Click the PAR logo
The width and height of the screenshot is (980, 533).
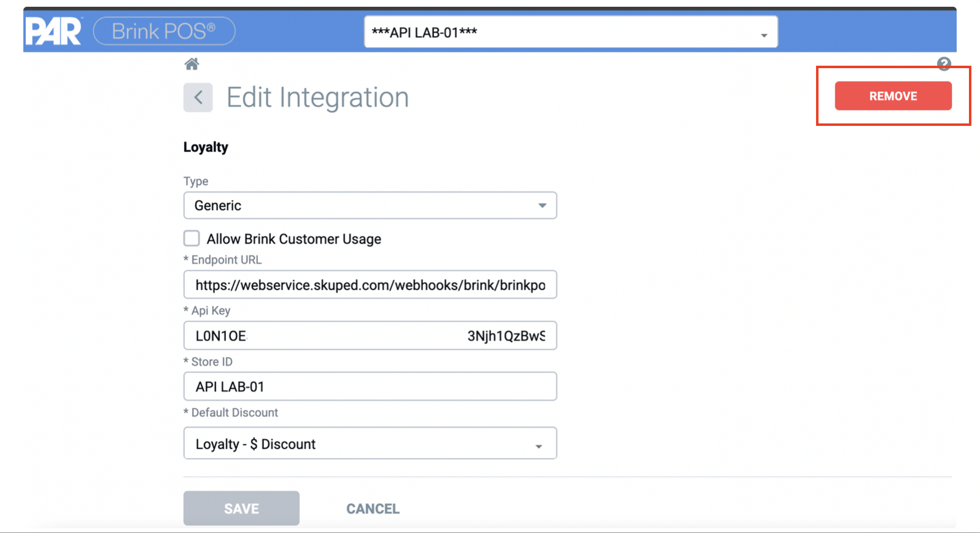click(53, 31)
